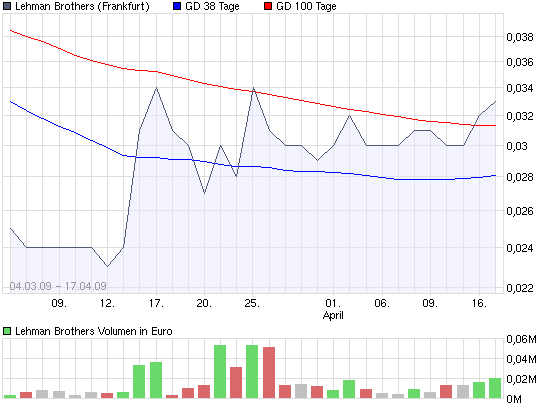This screenshot has height=407, width=545.
Task: Click the Lehman Brothers (Frankfurt) legend swatch
Action: point(7,6)
